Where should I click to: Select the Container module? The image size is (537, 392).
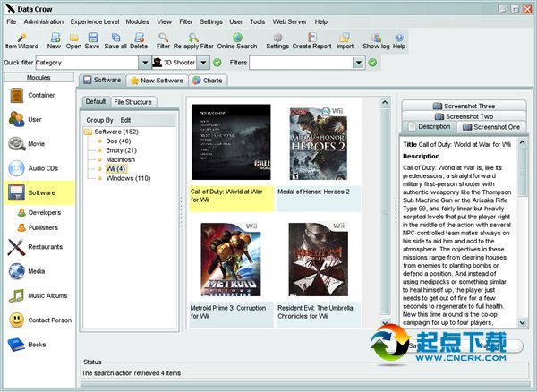coord(39,95)
